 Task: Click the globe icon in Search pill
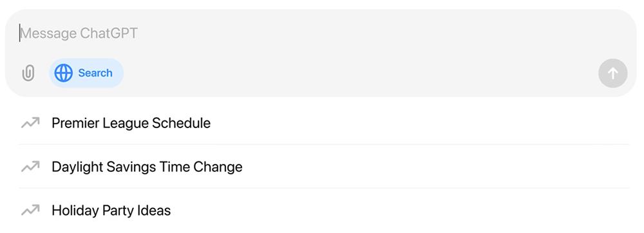(63, 73)
